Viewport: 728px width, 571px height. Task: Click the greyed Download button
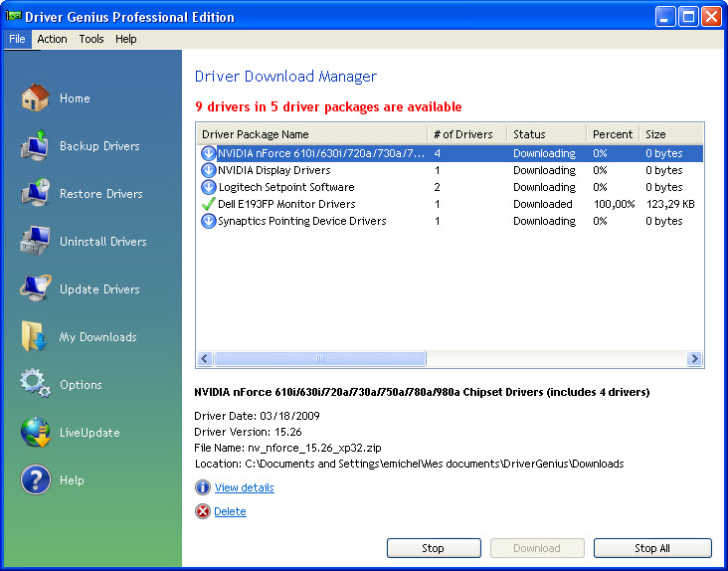pos(537,548)
